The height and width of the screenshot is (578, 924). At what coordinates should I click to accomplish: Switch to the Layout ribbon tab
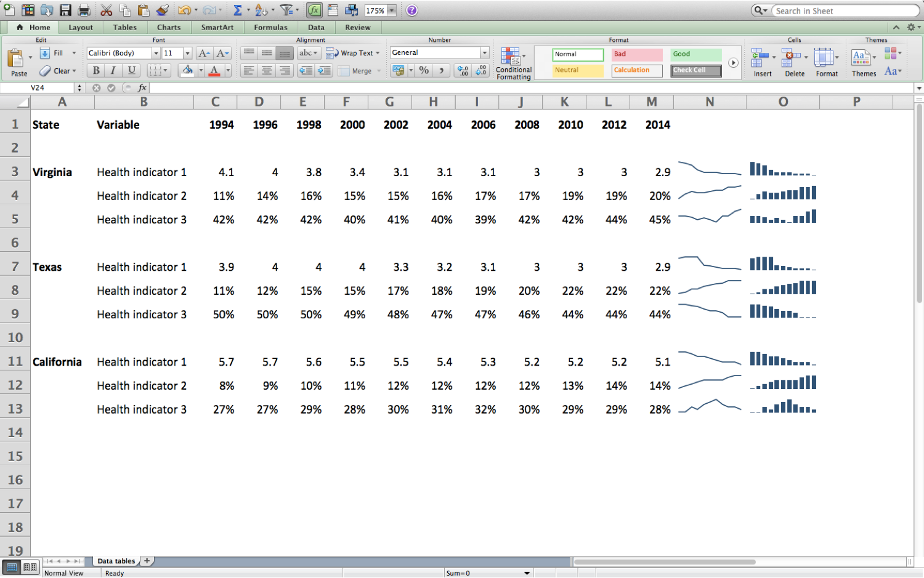point(81,28)
